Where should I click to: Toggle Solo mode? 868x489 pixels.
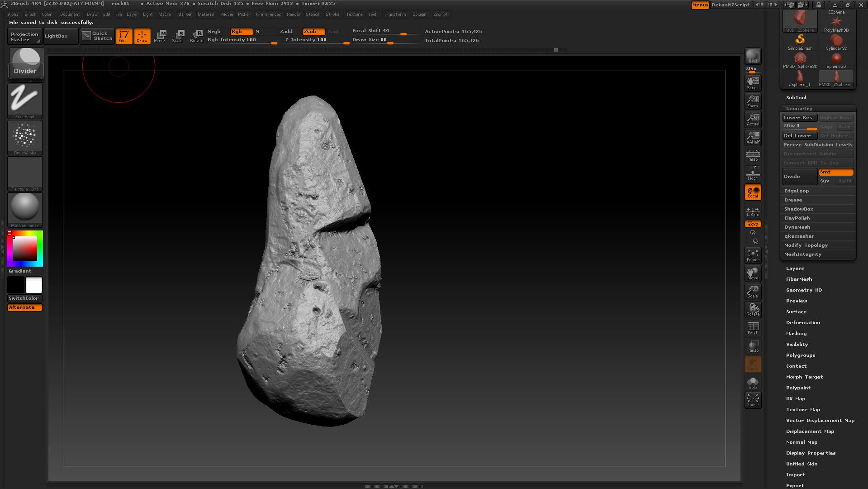pos(753,383)
